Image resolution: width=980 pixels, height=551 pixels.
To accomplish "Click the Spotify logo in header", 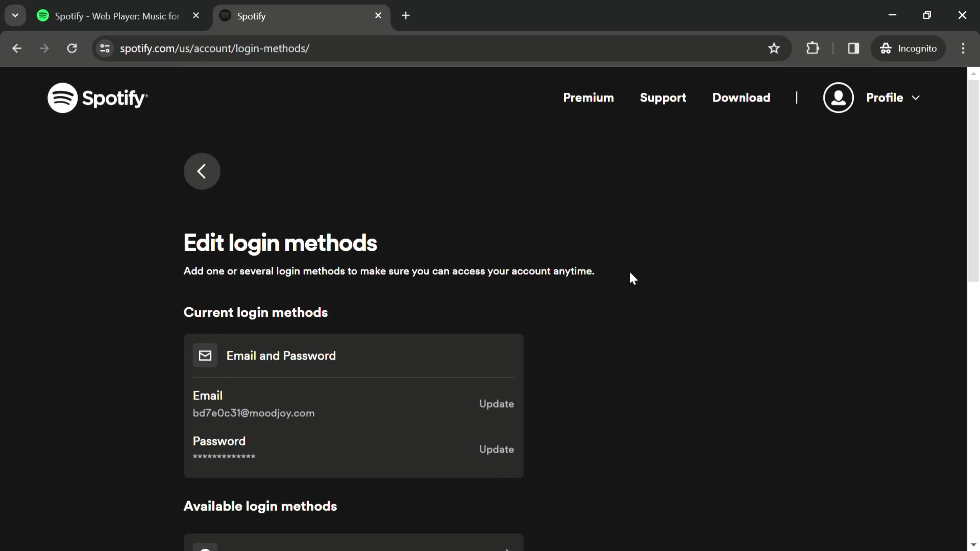I will click(97, 98).
